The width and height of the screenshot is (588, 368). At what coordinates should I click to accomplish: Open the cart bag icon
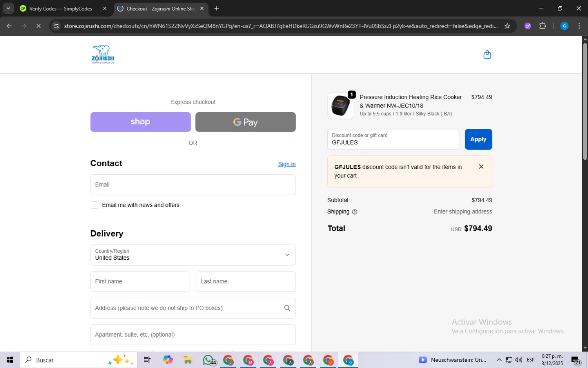click(487, 55)
